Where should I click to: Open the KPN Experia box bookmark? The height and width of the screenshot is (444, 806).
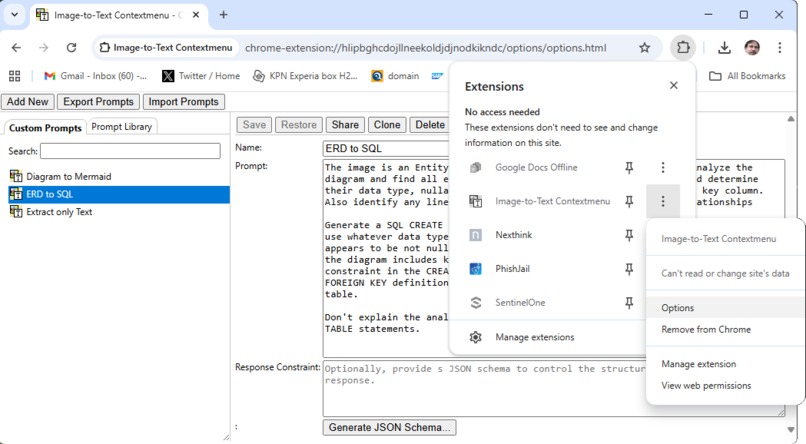click(x=305, y=76)
